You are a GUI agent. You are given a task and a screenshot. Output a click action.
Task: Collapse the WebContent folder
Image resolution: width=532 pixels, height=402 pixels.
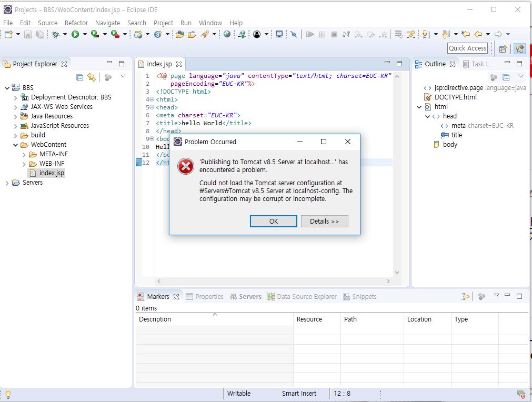15,145
